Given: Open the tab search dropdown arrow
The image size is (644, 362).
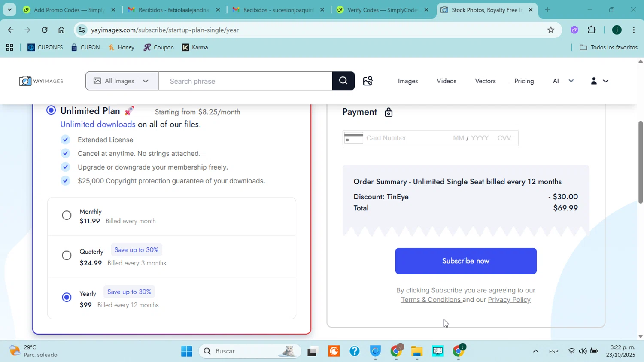Looking at the screenshot, I should (9, 9).
